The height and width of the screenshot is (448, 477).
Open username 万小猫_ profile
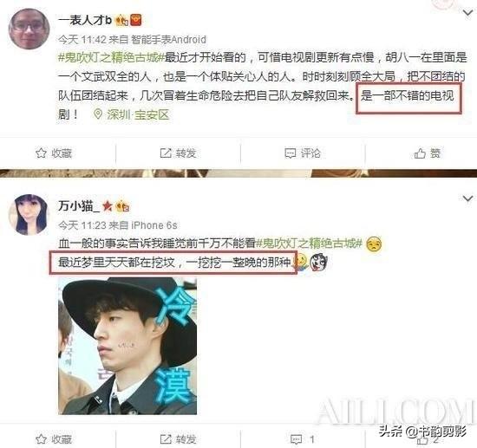click(79, 206)
